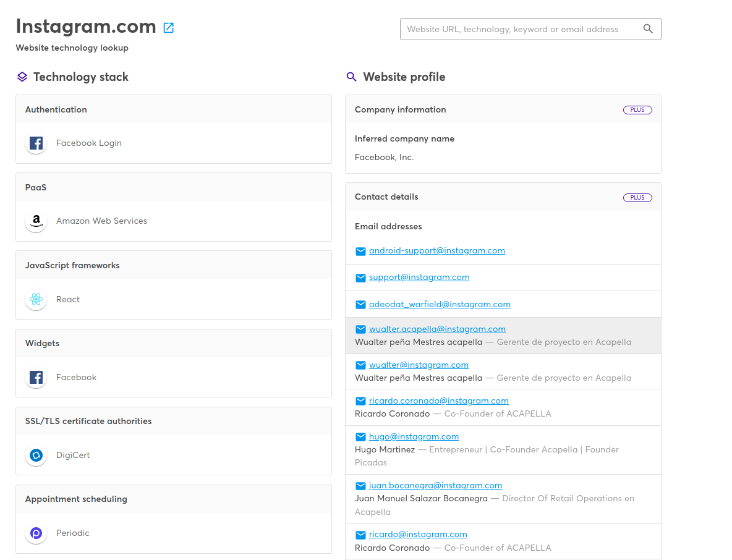Click the DigiCert logo icon
The height and width of the screenshot is (560, 732).
tap(36, 455)
